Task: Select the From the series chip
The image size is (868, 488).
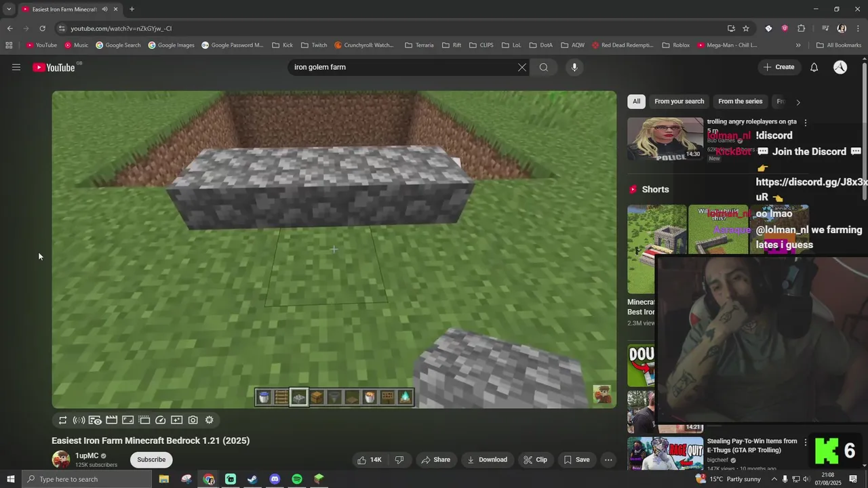Action: [x=740, y=102]
